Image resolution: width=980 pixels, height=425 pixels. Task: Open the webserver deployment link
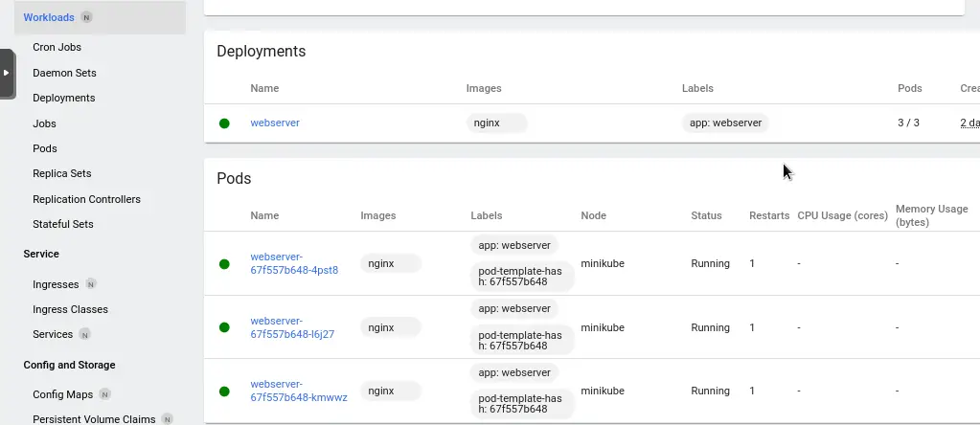pos(275,123)
